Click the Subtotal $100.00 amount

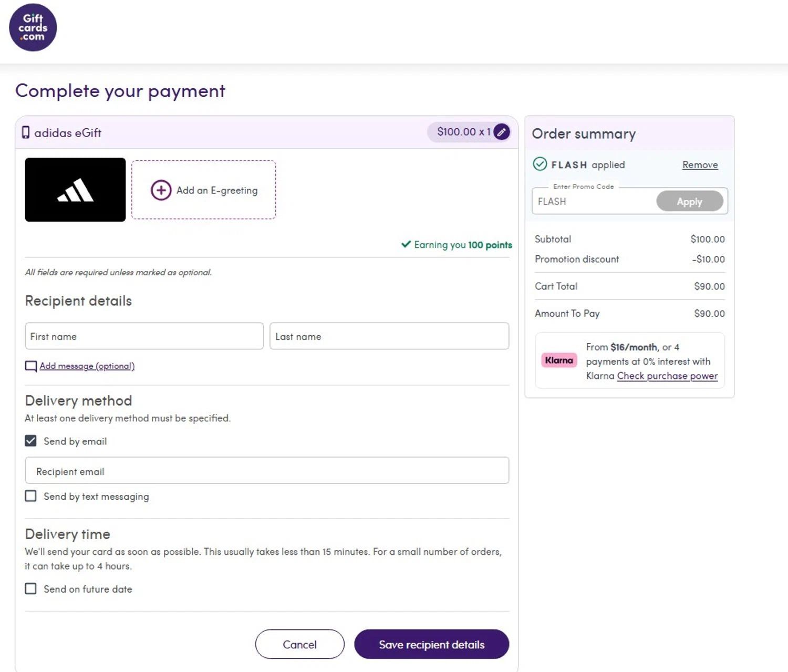[x=708, y=239]
